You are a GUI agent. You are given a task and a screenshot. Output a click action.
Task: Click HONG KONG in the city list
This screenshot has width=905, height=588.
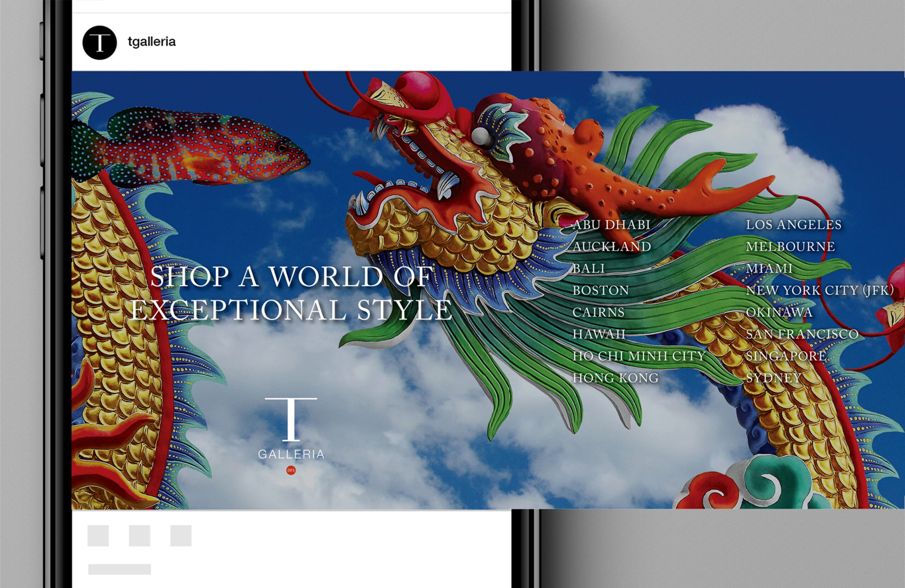(x=615, y=378)
